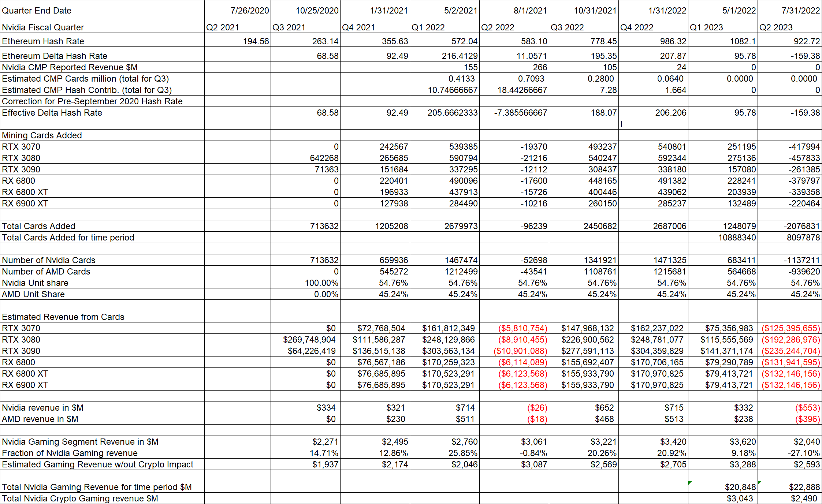
Task: Select total crypto gaming revenue $3,043
Action: pos(723,498)
